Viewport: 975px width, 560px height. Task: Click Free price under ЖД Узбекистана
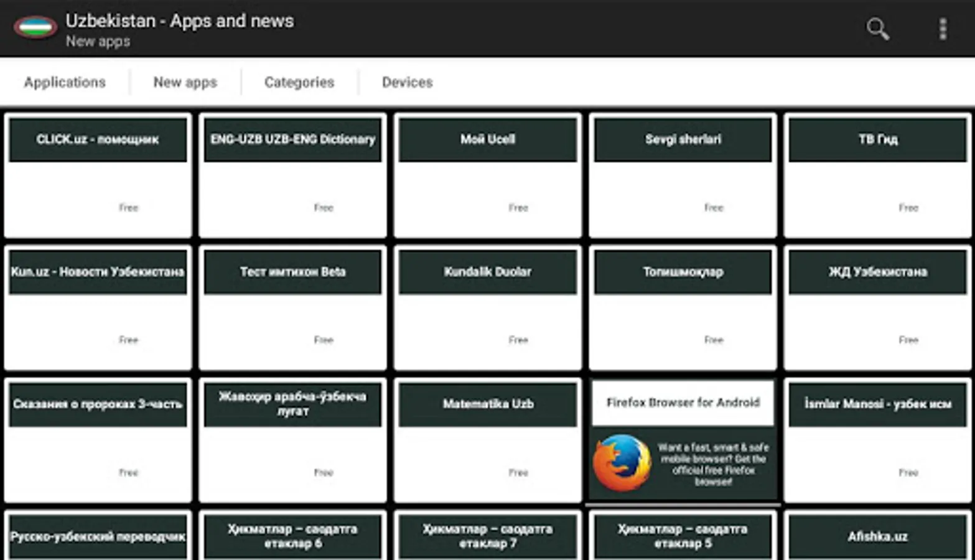coord(908,340)
